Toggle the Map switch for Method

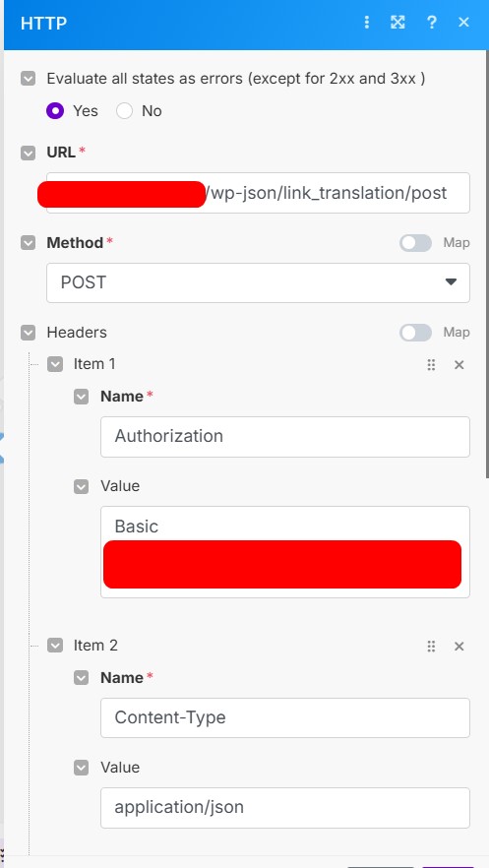pyautogui.click(x=415, y=242)
